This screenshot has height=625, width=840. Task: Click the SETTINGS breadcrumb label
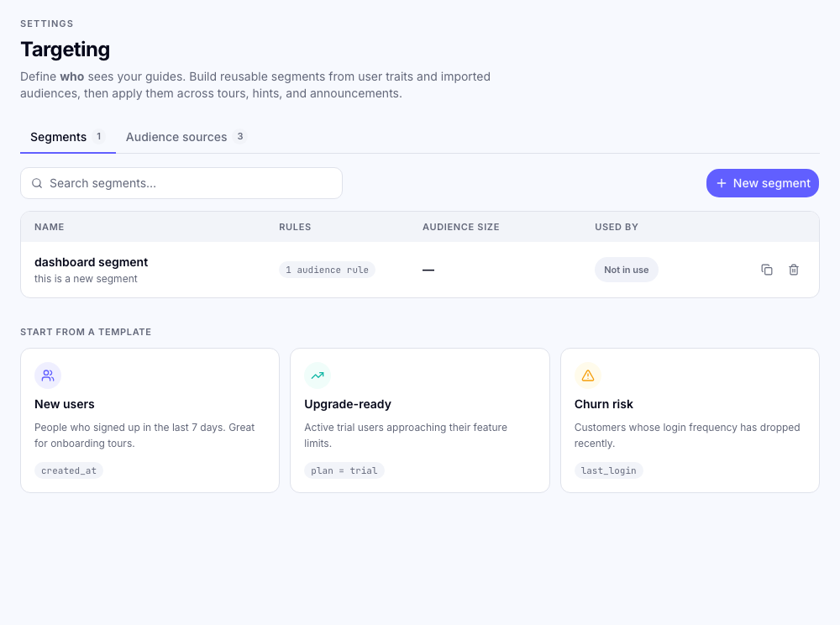(46, 24)
